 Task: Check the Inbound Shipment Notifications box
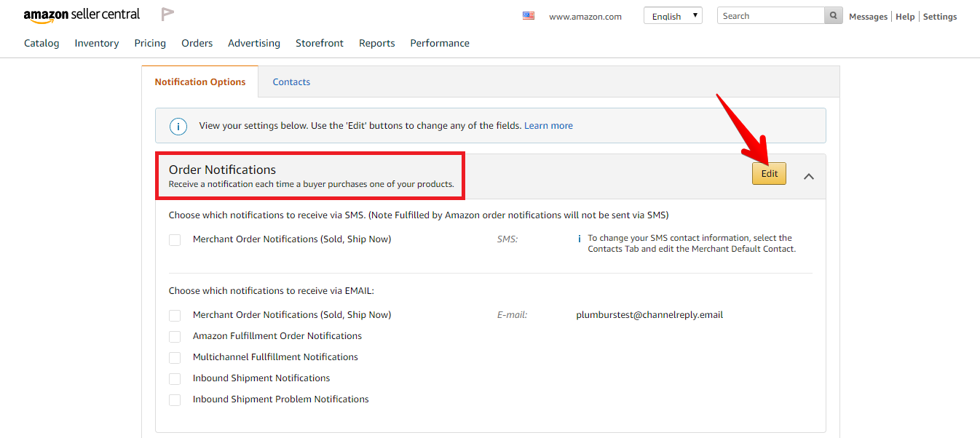click(175, 379)
